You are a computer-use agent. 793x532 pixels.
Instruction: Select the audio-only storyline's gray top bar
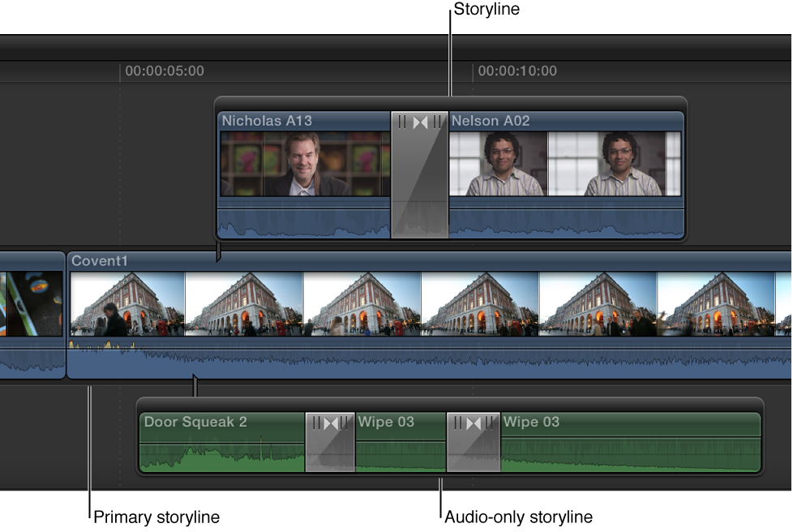449,405
